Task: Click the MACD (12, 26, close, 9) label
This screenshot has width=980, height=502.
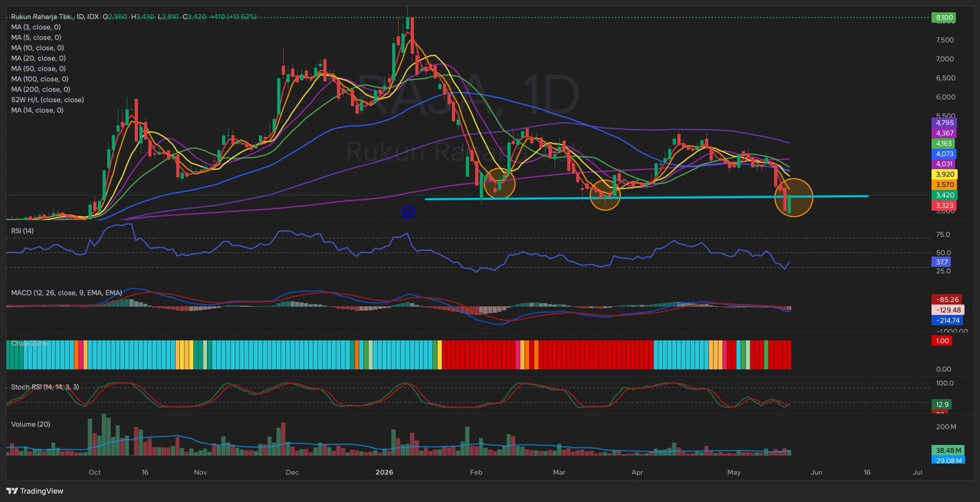Action: (x=66, y=293)
